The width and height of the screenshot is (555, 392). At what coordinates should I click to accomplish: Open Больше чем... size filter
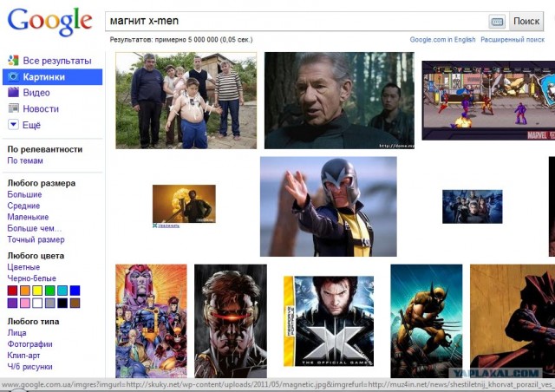point(35,228)
